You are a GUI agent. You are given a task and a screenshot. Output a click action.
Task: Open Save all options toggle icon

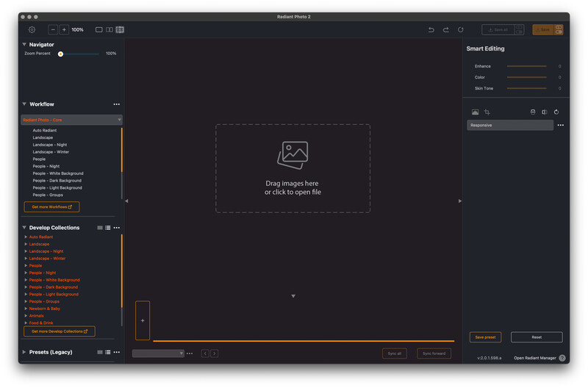point(520,29)
